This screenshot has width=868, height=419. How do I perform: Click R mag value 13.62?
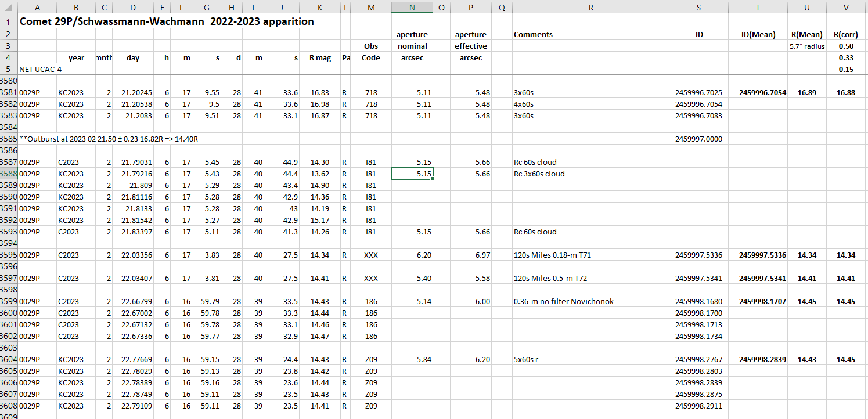pyautogui.click(x=320, y=174)
